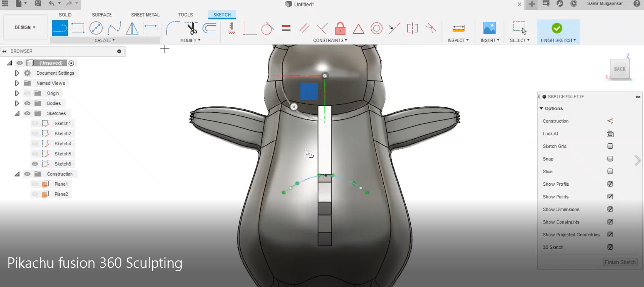Switch to the TOOLS tab

(186, 15)
